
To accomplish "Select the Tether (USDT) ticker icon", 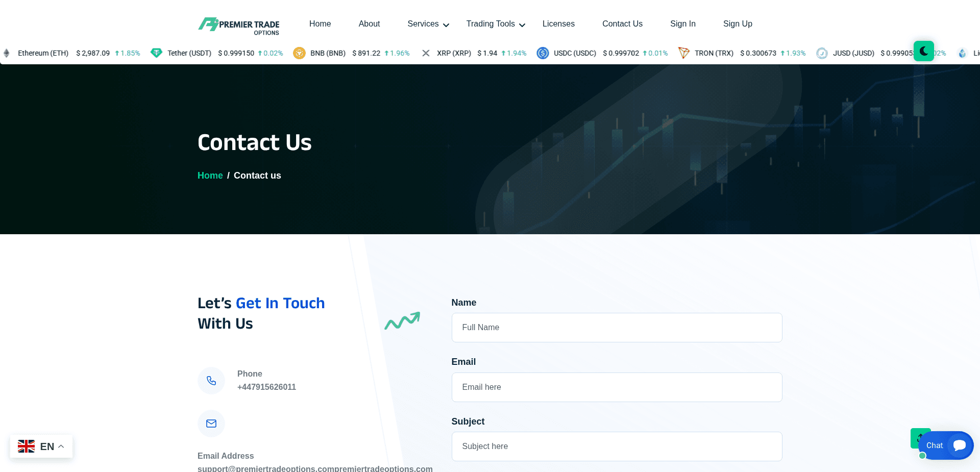I will pyautogui.click(x=156, y=53).
